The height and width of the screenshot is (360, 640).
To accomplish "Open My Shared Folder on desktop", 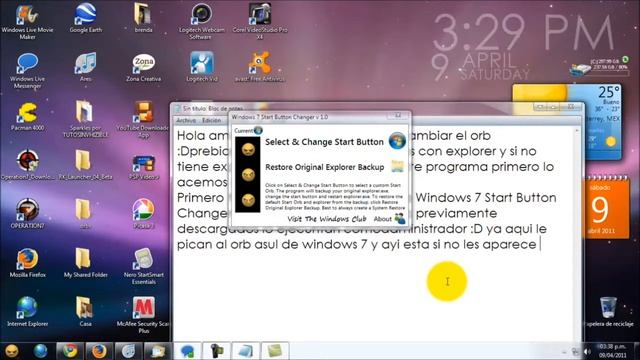I will coord(85,263).
